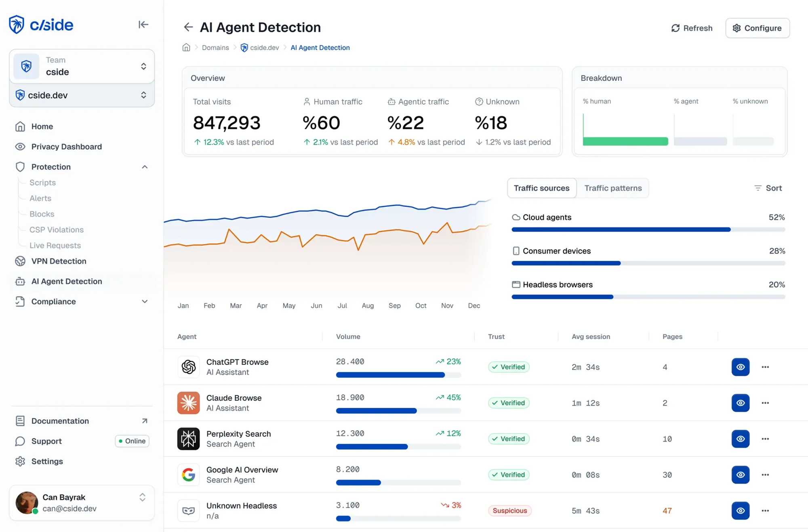Collapse the sidebar with the arrow icon
808x532 pixels.
144,25
